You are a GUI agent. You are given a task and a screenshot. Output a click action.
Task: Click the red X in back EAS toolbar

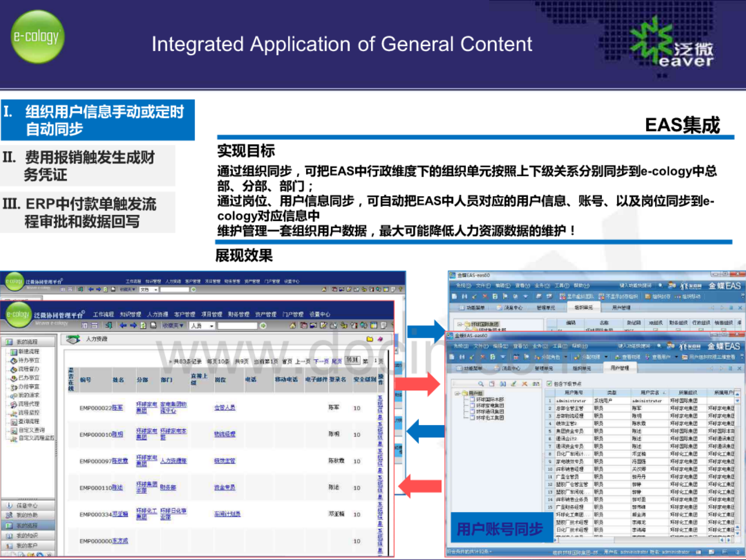pos(485,296)
